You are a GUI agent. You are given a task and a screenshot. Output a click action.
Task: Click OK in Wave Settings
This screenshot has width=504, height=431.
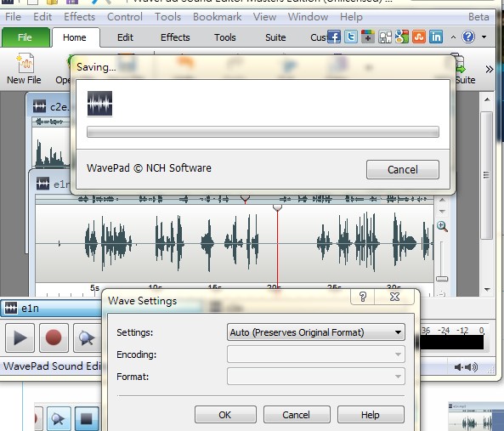(x=225, y=415)
